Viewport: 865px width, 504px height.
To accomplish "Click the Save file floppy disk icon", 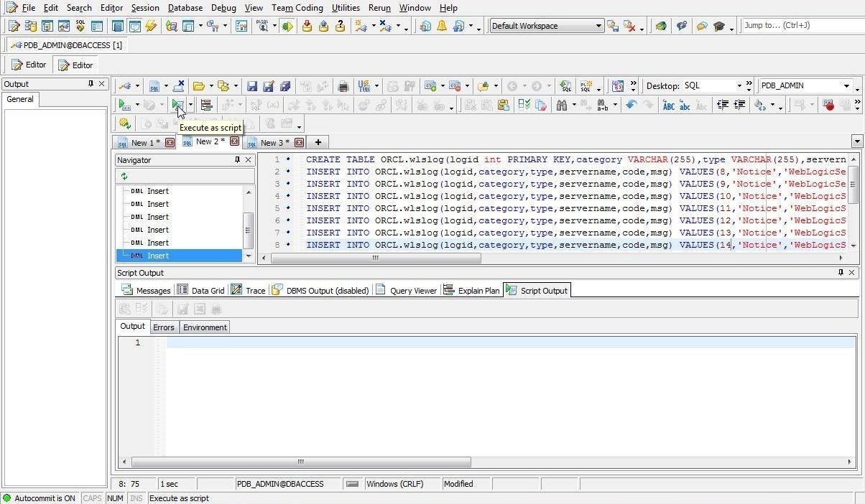I will tap(252, 86).
